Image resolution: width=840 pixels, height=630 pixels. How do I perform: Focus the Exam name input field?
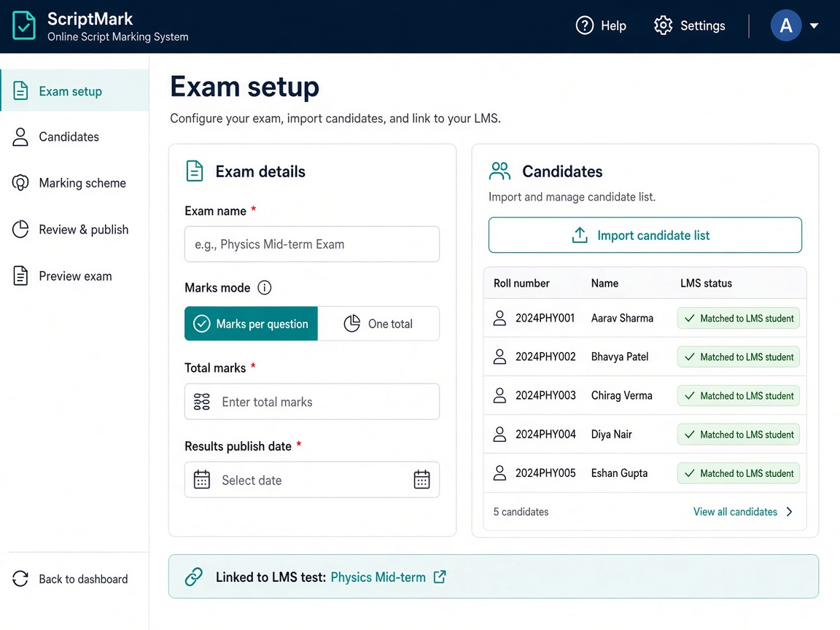pyautogui.click(x=312, y=244)
